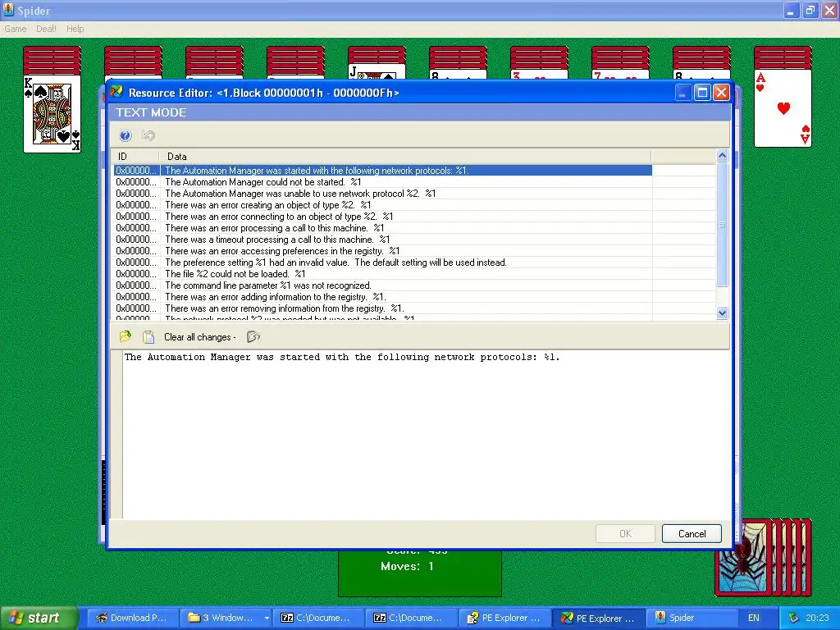Select row 'error creating an object of type %2'
The width and height of the screenshot is (840, 630).
[x=383, y=205]
